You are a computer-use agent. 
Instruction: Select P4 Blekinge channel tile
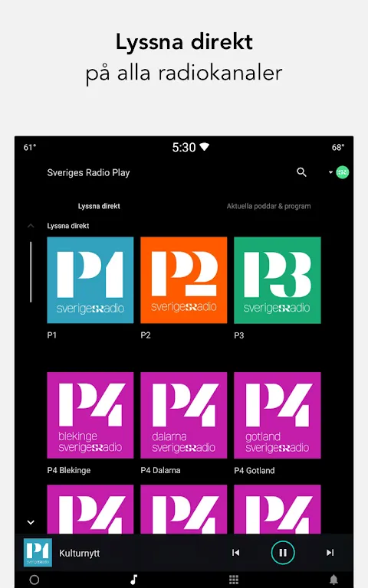(90, 415)
